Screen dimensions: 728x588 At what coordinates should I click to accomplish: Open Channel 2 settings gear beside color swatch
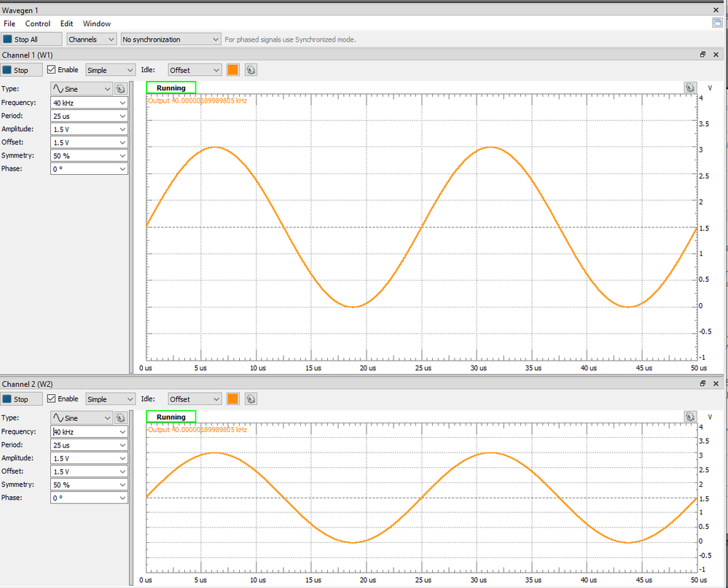point(251,399)
